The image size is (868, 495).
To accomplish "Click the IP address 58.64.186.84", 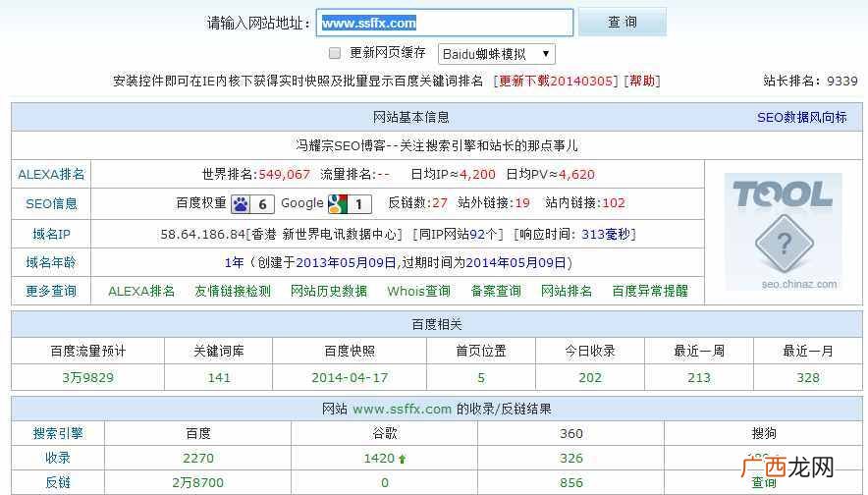I will click(202, 234).
